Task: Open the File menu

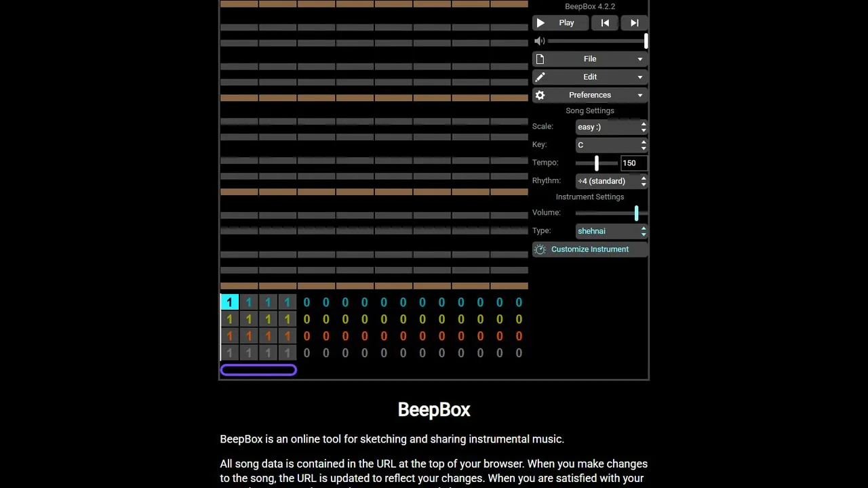Action: point(590,59)
